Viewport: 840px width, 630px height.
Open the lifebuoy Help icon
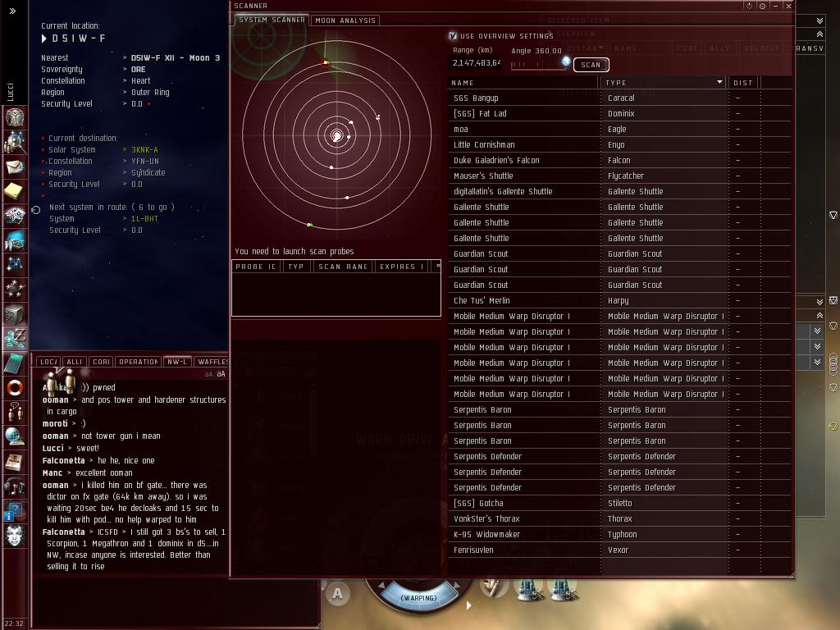(15, 387)
